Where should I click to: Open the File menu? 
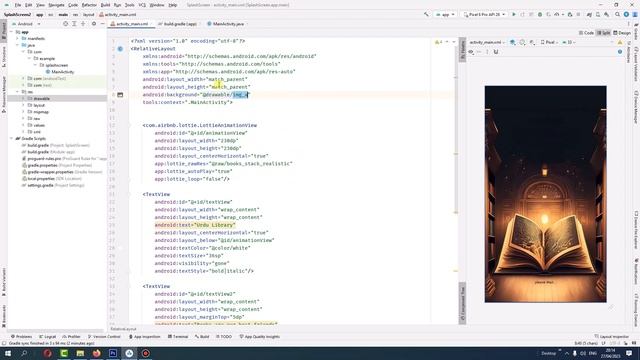[x=18, y=5]
